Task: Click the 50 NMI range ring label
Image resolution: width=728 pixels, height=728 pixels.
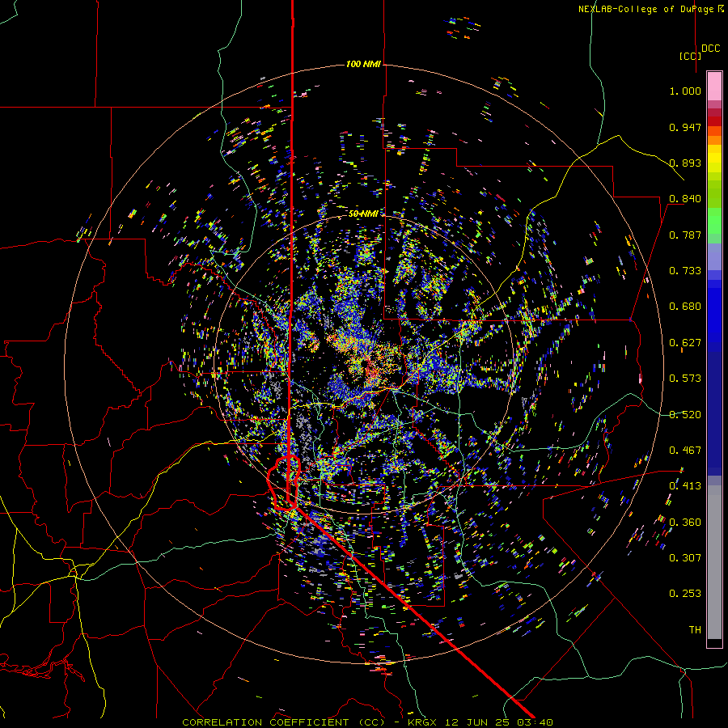Action: point(363,214)
